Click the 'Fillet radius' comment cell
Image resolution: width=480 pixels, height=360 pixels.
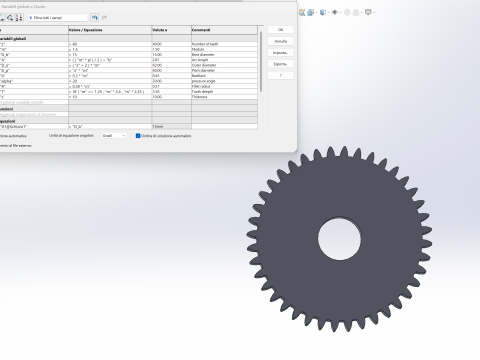click(x=224, y=86)
